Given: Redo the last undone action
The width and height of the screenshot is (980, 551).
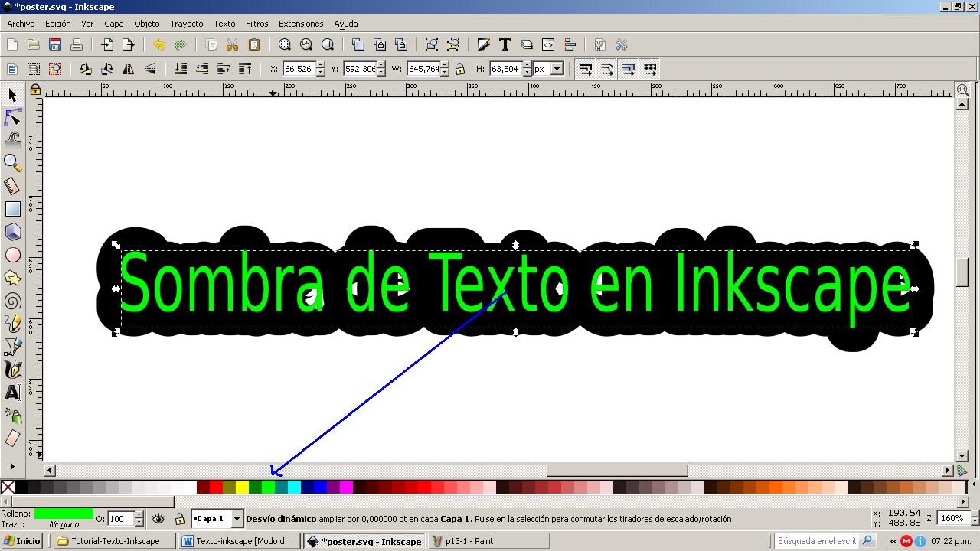Looking at the screenshot, I should (x=181, y=44).
